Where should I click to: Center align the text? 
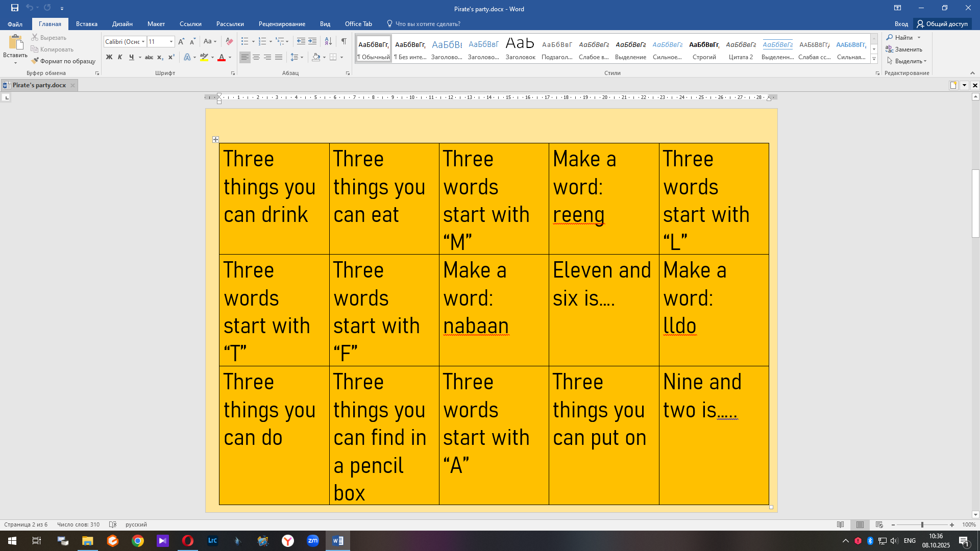coord(256,57)
